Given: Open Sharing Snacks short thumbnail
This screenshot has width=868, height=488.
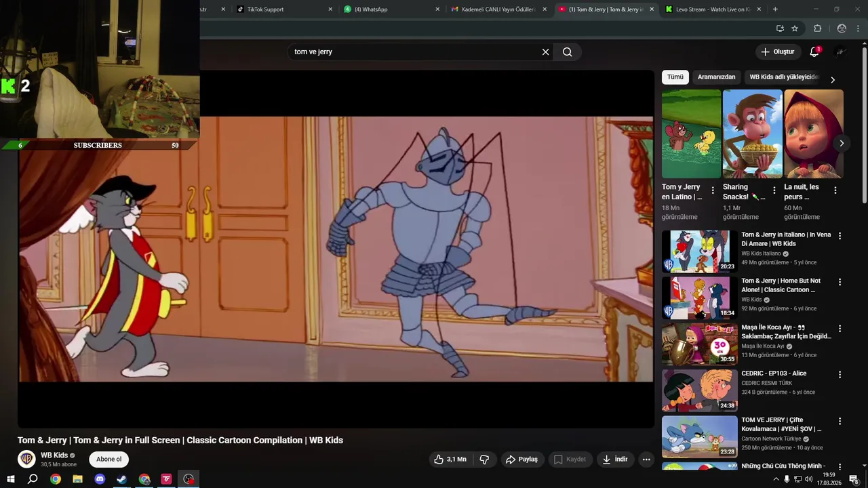Looking at the screenshot, I should [x=752, y=134].
